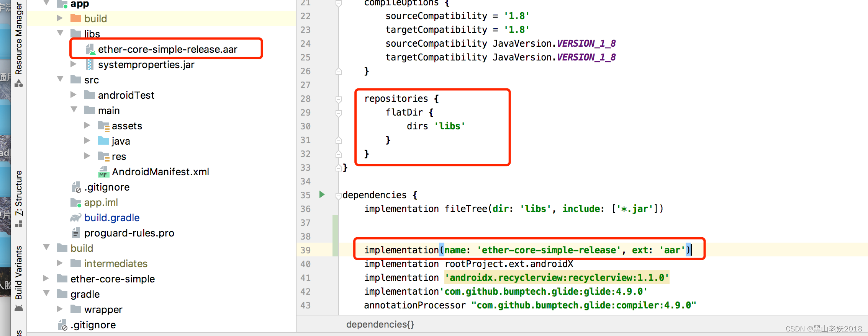Collapse the root build folder
868x336 pixels.
pos(46,248)
